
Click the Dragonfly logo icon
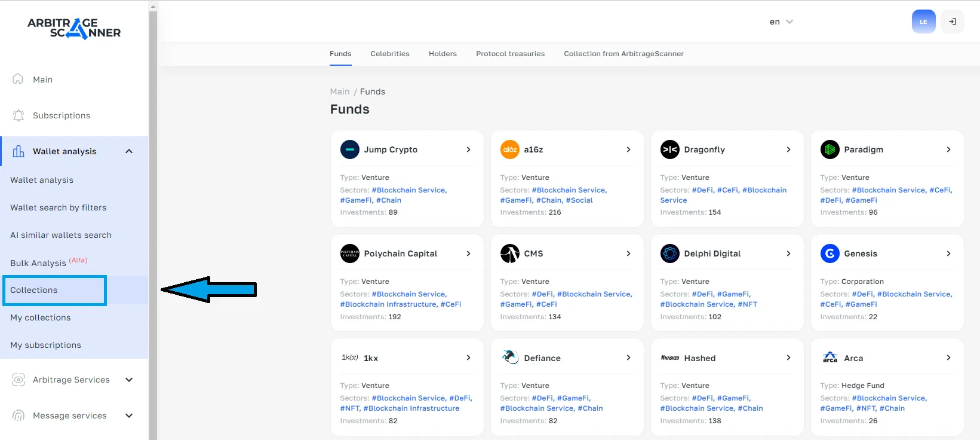coord(670,149)
